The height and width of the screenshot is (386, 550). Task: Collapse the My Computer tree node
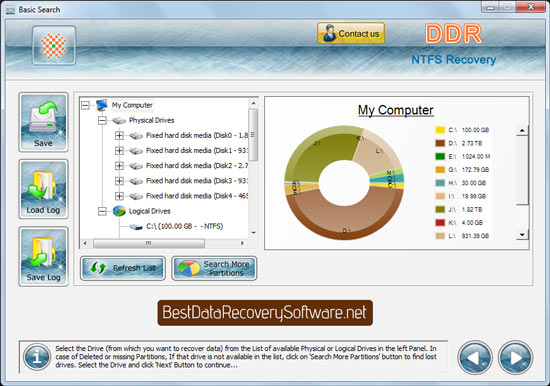pyautogui.click(x=85, y=105)
